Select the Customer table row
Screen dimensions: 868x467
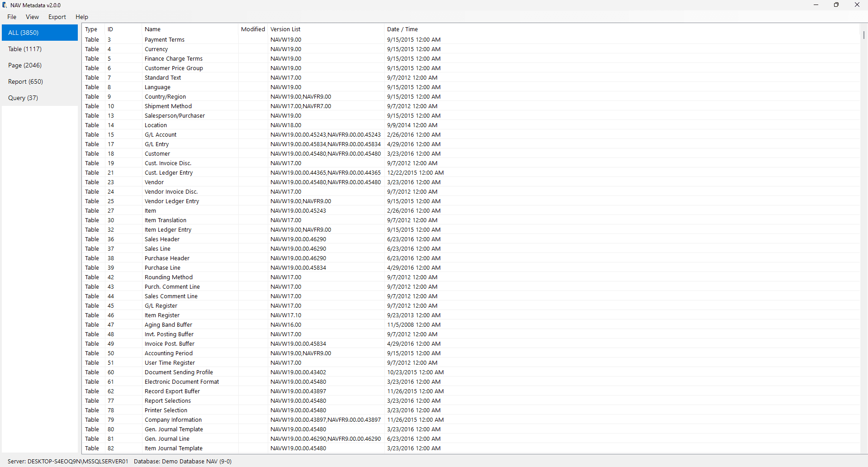pyautogui.click(x=471, y=153)
